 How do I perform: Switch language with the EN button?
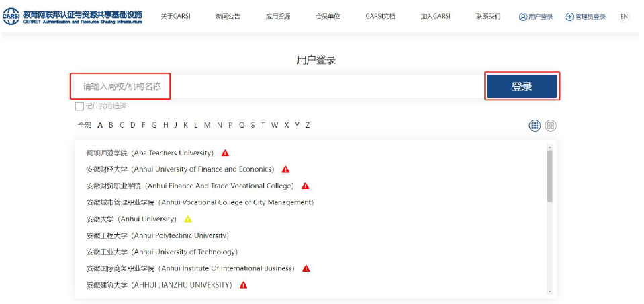tap(624, 16)
